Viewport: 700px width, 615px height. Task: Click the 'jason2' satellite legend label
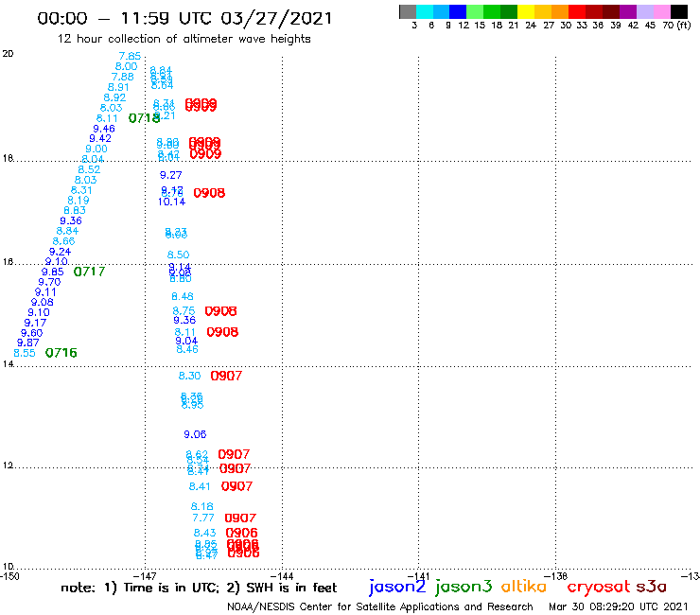tap(397, 587)
